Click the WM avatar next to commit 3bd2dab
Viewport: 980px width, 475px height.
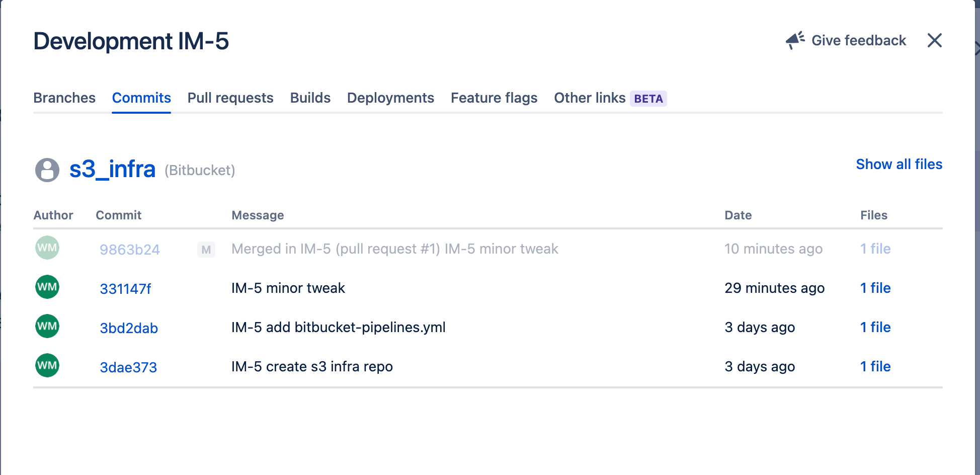47,327
